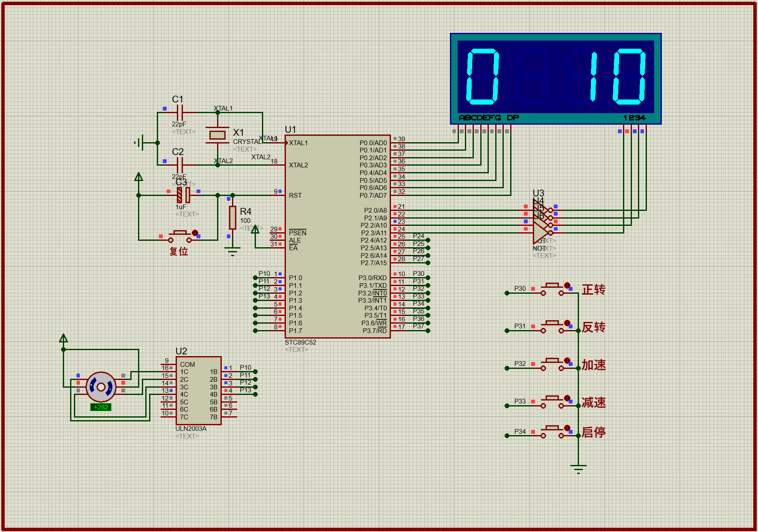
Task: Click the P1.0 pin label on U1
Action: pyautogui.click(x=295, y=278)
